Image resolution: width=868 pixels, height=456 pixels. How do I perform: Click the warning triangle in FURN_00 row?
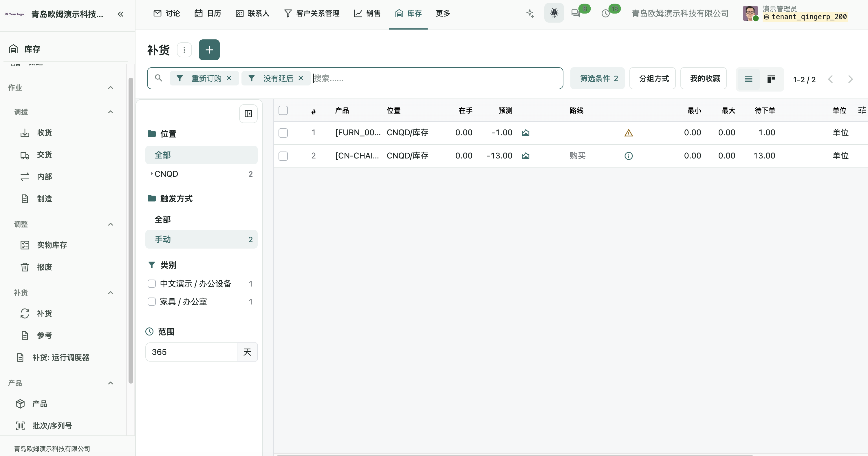click(x=629, y=133)
